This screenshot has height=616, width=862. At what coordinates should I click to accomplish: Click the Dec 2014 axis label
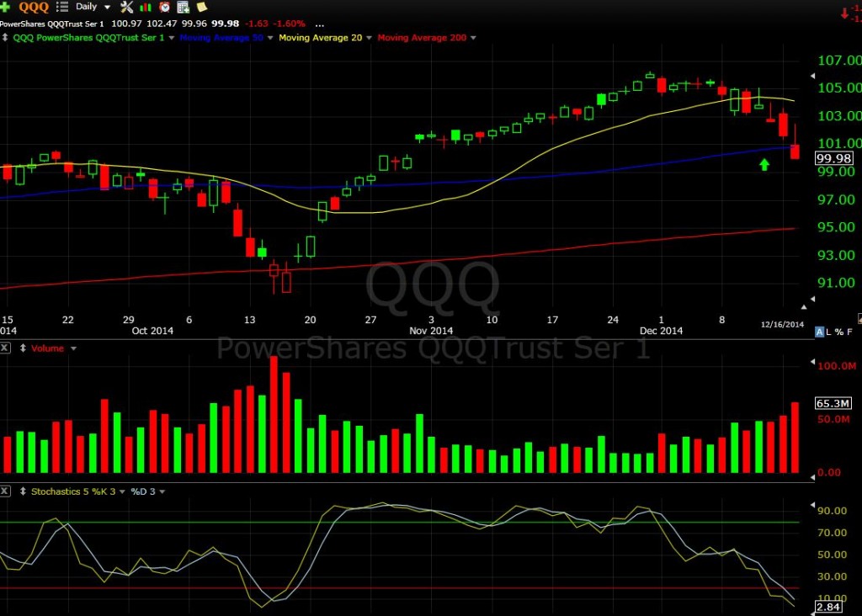click(662, 331)
